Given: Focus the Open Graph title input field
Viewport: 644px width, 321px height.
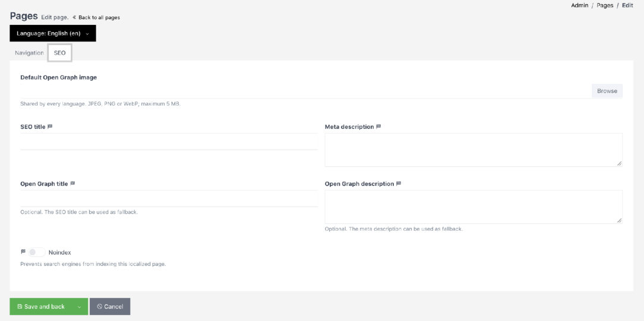Looking at the screenshot, I should click(x=169, y=198).
